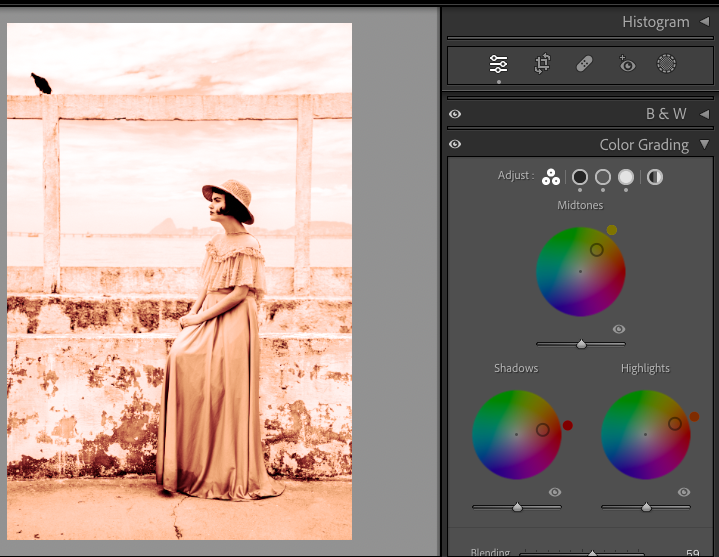Select the Crop overlay tool
The width and height of the screenshot is (719, 557).
[x=542, y=64]
